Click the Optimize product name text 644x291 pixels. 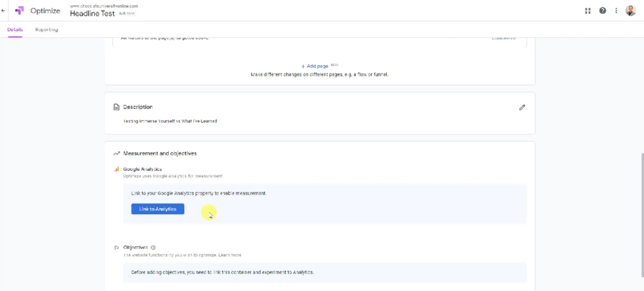pyautogui.click(x=45, y=11)
